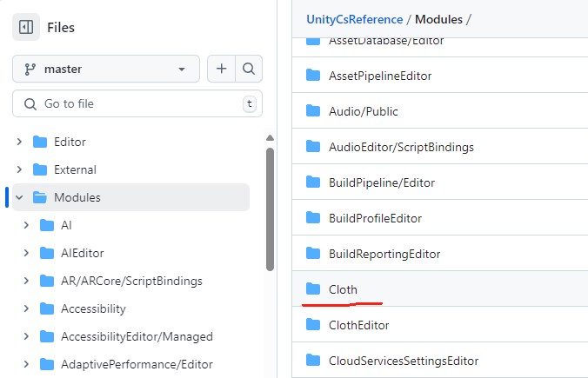The image size is (588, 378).
Task: Open the Audio/Public folder
Action: point(364,111)
